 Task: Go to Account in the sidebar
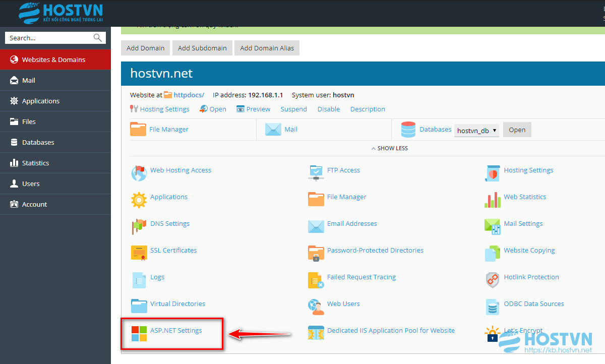[x=55, y=204]
